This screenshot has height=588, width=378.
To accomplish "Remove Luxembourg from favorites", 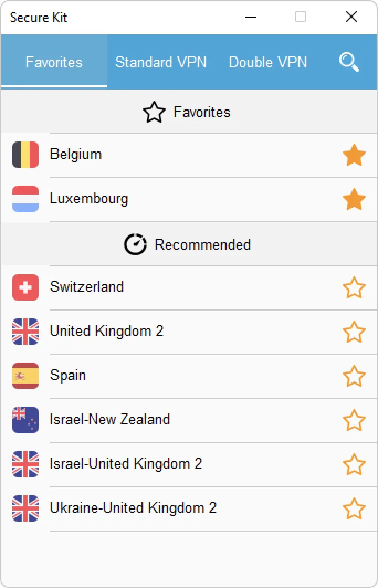I will 354,199.
